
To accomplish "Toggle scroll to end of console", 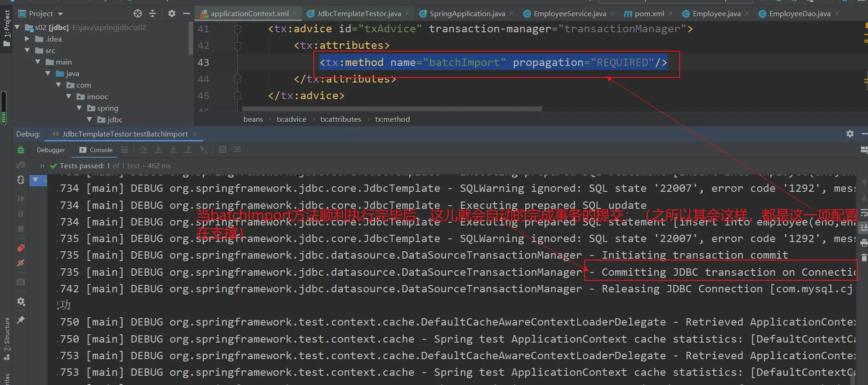I will click(864, 227).
